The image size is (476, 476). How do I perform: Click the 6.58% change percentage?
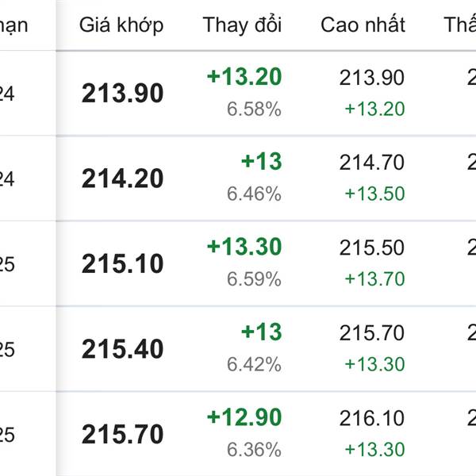tap(254, 109)
